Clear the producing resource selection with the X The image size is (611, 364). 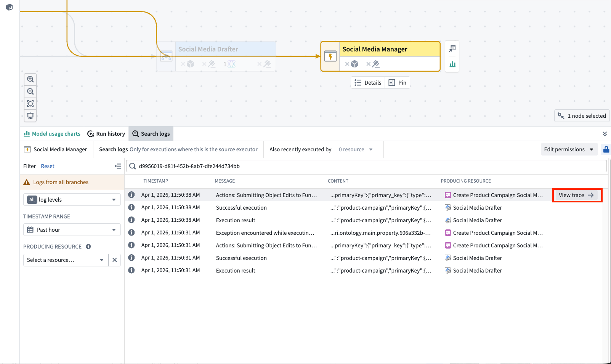tap(114, 260)
